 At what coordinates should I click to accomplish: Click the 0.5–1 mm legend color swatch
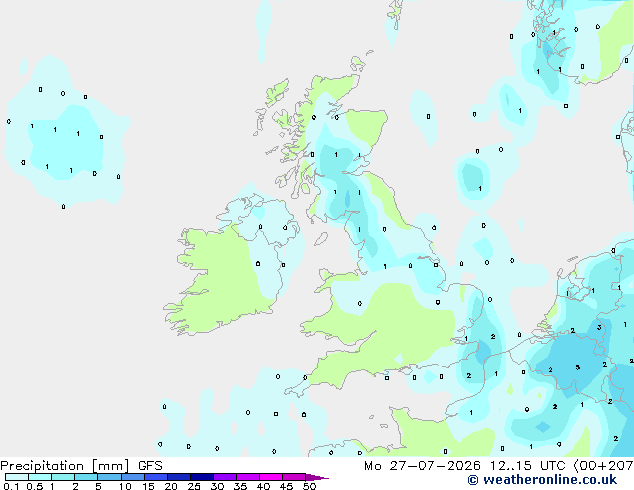click(40, 477)
